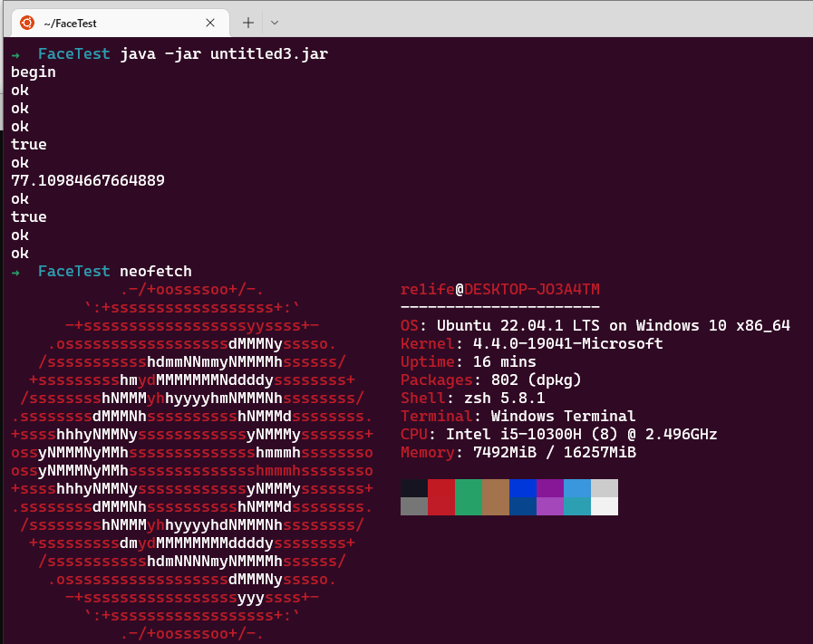
Task: Click the Ubuntu logo icon in the tab
Action: pos(28,23)
